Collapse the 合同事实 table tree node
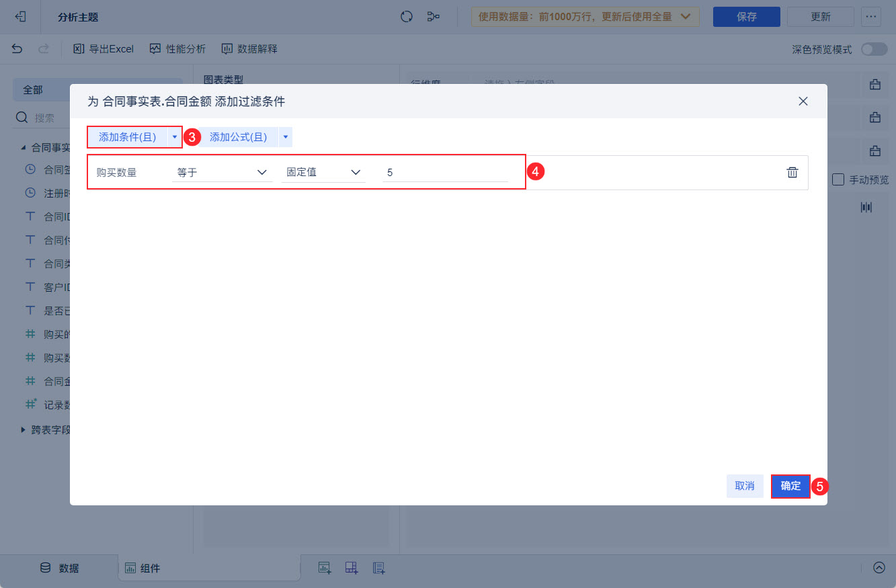This screenshot has height=588, width=896. click(24, 146)
